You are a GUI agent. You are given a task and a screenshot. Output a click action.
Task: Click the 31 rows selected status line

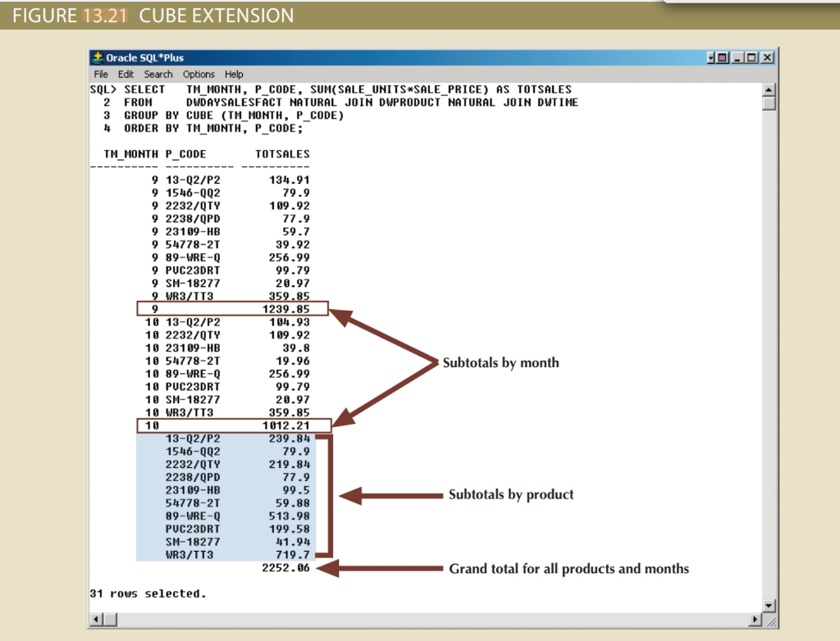148,593
